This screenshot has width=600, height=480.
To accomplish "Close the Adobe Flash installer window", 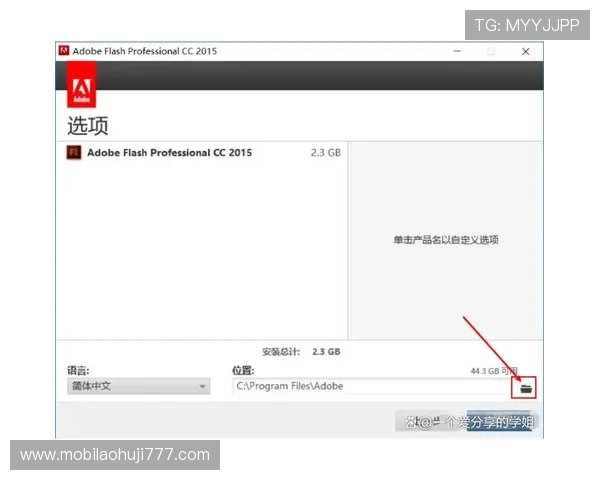I will (x=526, y=51).
